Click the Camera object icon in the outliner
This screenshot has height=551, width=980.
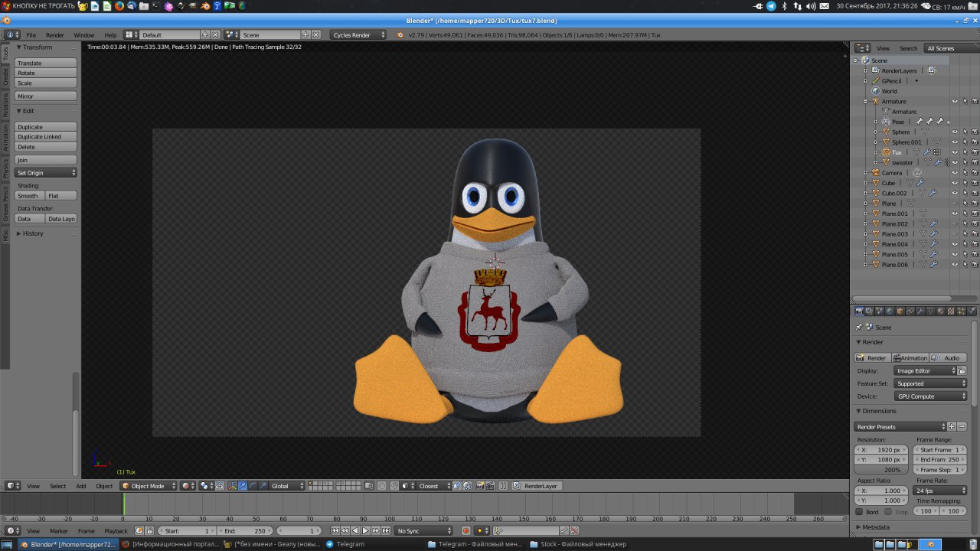(876, 173)
